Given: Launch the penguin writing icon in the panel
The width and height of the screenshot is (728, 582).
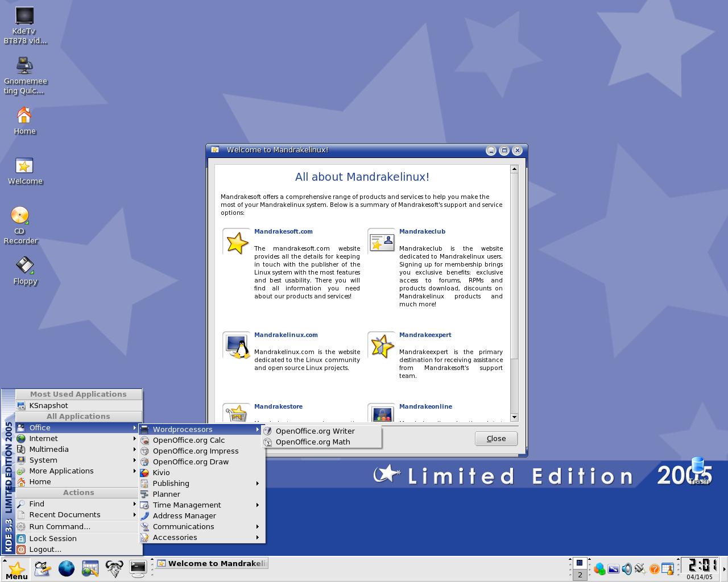Looking at the screenshot, I should 43,568.
